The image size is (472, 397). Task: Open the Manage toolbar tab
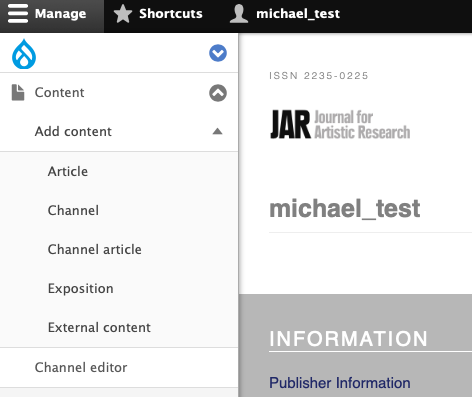tap(52, 14)
